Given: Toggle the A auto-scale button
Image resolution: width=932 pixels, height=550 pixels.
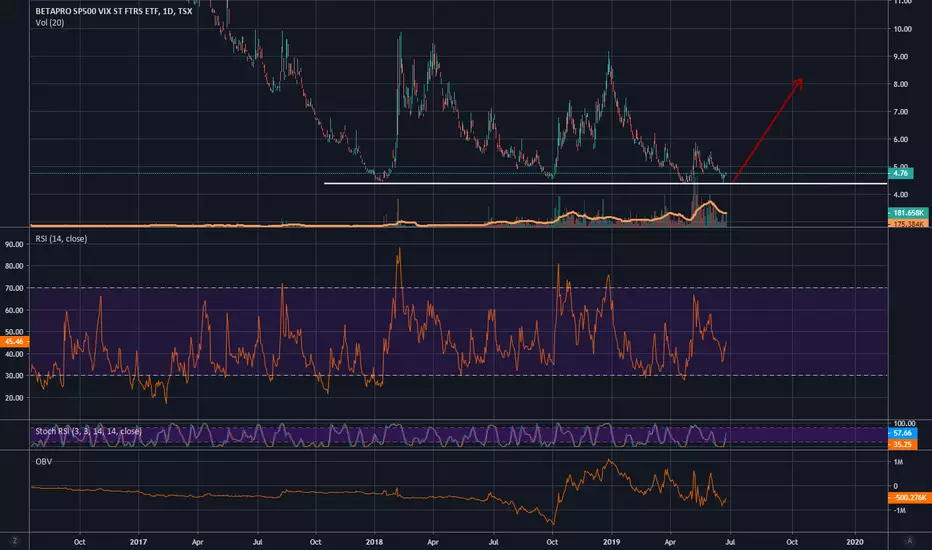Looking at the screenshot, I should point(909,541).
